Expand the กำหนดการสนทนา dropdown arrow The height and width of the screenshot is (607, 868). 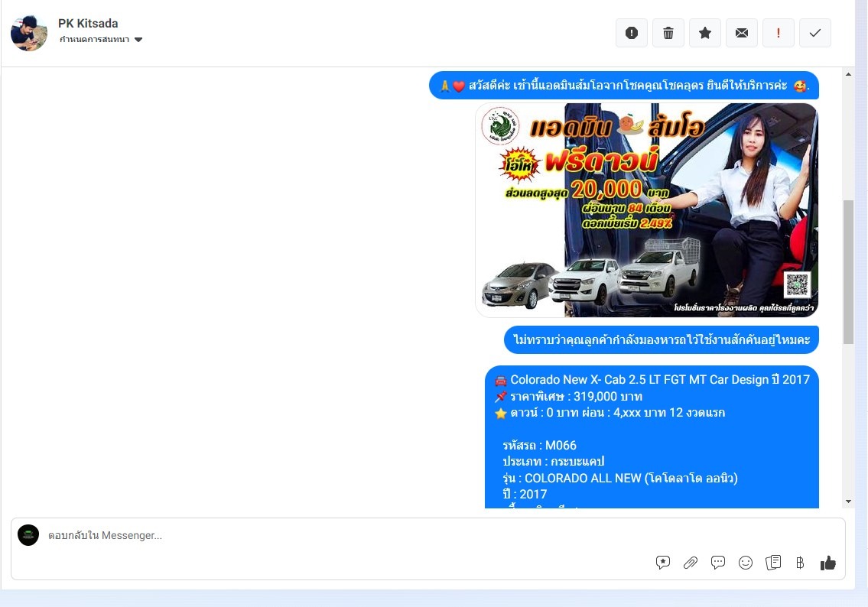click(x=138, y=39)
